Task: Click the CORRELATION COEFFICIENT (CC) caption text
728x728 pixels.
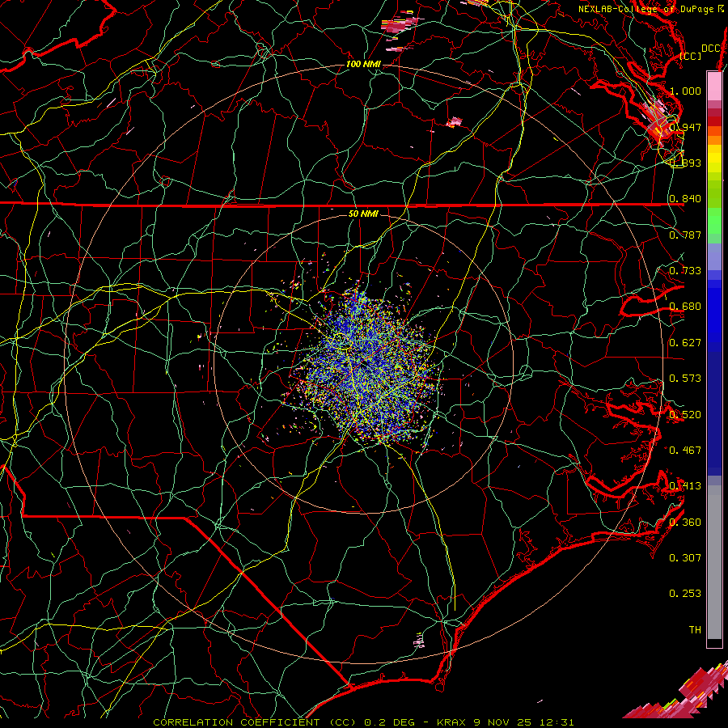Action: [255, 722]
